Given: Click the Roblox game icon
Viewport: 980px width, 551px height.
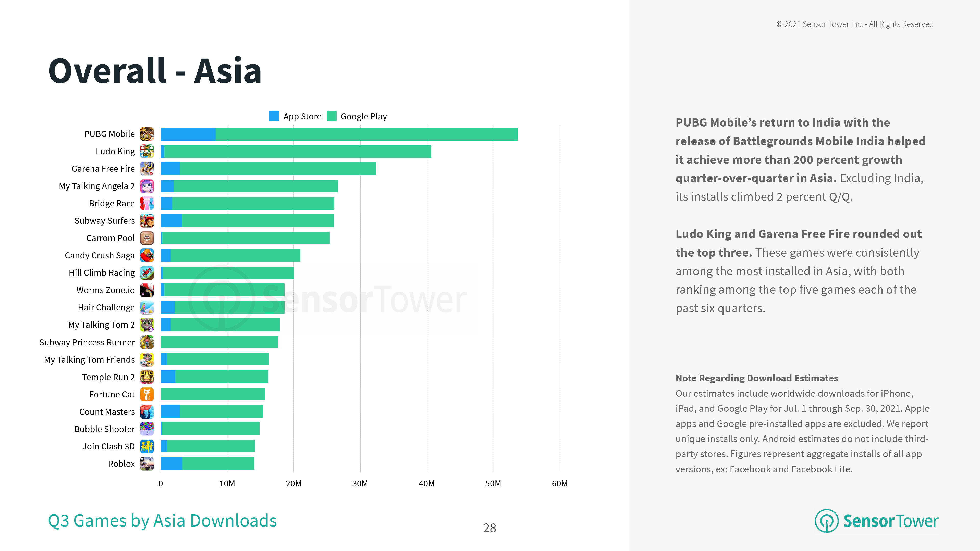Looking at the screenshot, I should (x=147, y=464).
